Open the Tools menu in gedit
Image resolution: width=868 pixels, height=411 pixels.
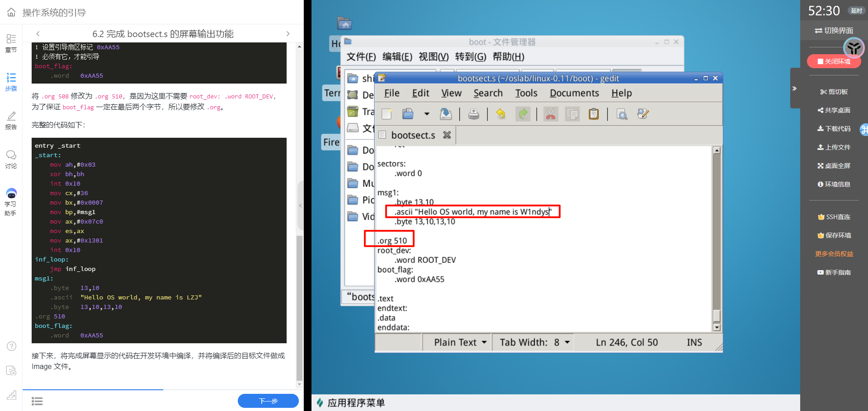click(526, 93)
